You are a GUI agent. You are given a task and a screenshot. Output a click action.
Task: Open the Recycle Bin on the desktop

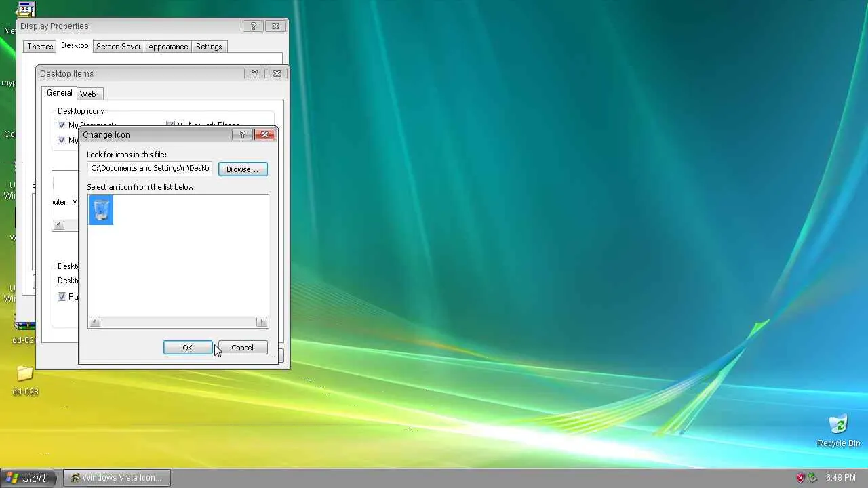839,430
